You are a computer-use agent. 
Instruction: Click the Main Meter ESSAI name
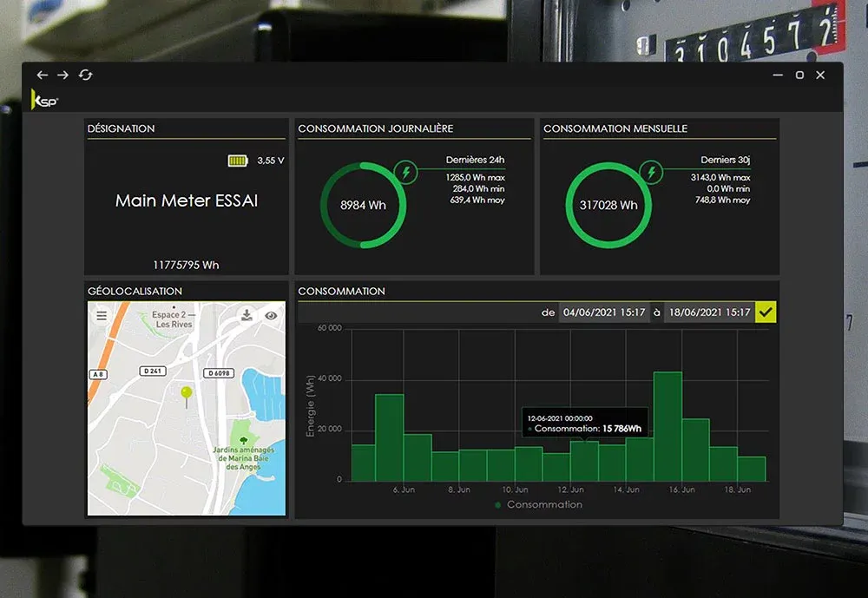(x=186, y=200)
